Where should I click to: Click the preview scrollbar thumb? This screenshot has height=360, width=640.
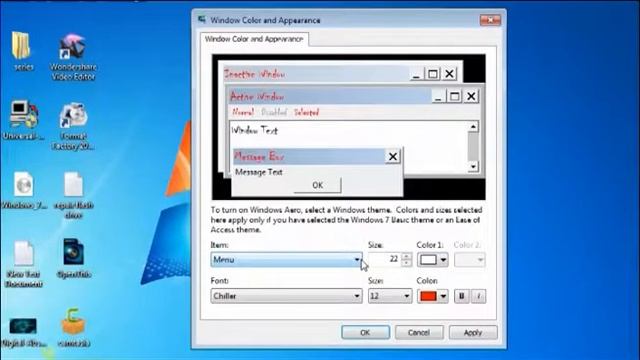pyautogui.click(x=473, y=147)
